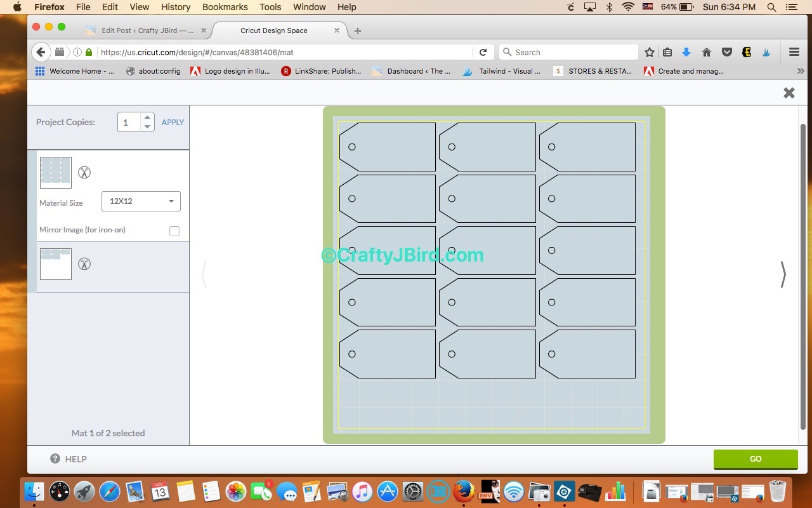Screen dimensions: 812x508
Task: Open the Firefox hamburger menu
Action: pyautogui.click(x=794, y=52)
